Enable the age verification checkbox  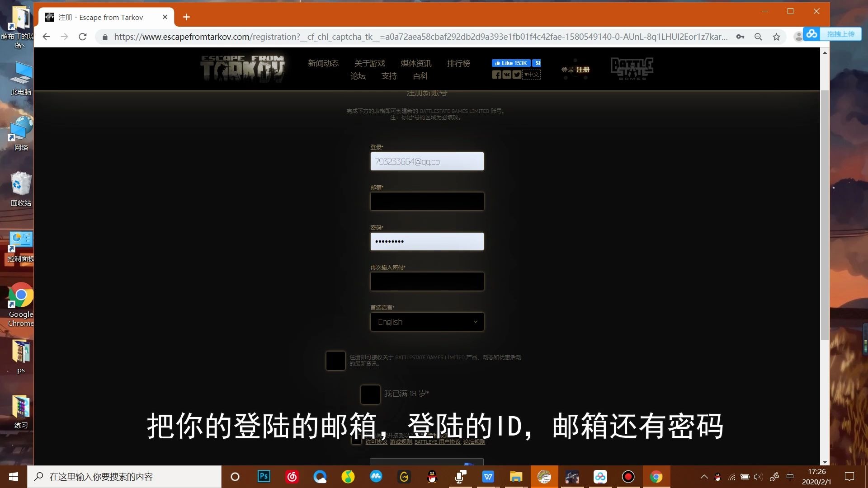(x=370, y=393)
